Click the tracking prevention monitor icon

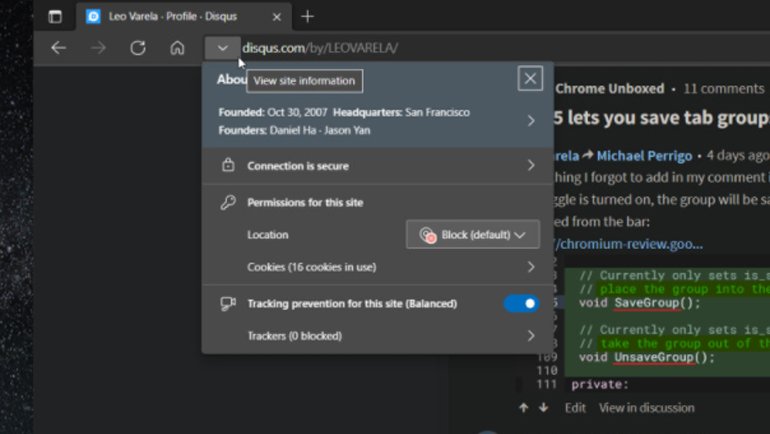pyautogui.click(x=228, y=304)
